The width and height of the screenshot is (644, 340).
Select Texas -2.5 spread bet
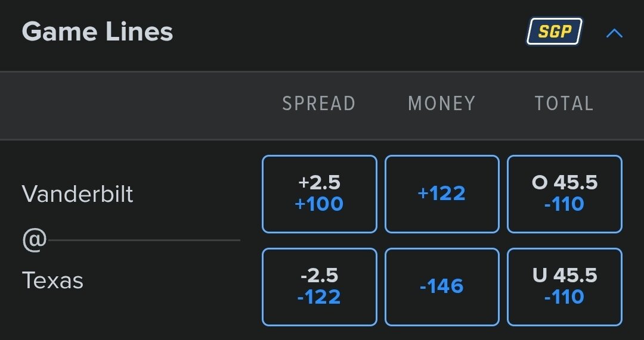pos(320,286)
